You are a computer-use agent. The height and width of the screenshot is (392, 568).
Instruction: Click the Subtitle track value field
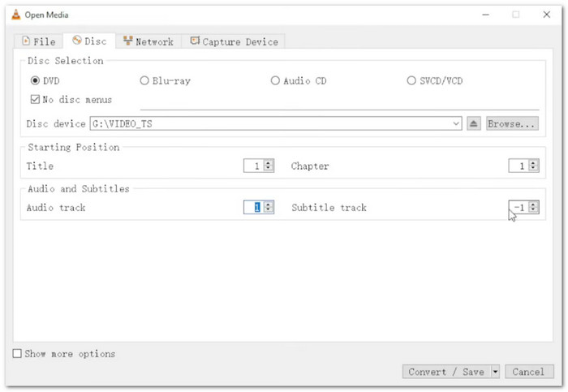[524, 207]
